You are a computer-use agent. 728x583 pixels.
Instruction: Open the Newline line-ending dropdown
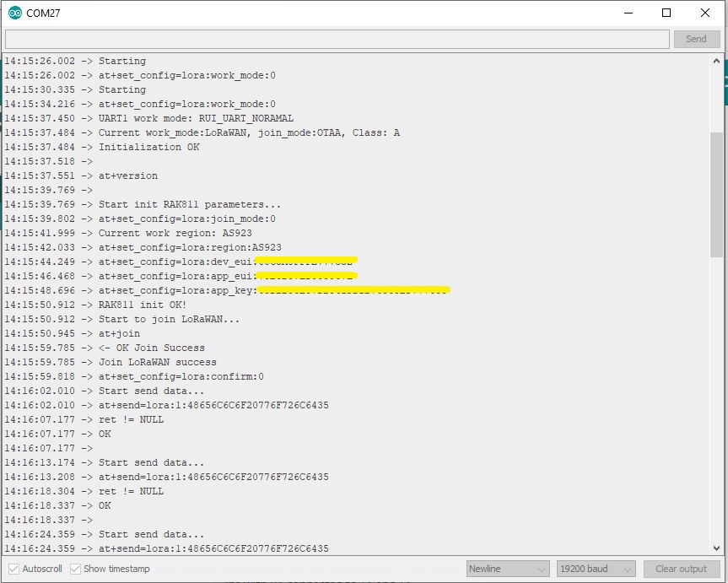(x=508, y=569)
